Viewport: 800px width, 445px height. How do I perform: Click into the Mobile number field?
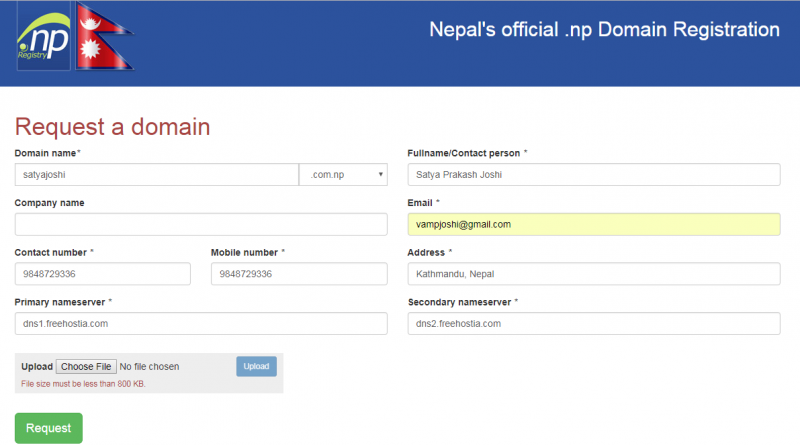click(299, 274)
